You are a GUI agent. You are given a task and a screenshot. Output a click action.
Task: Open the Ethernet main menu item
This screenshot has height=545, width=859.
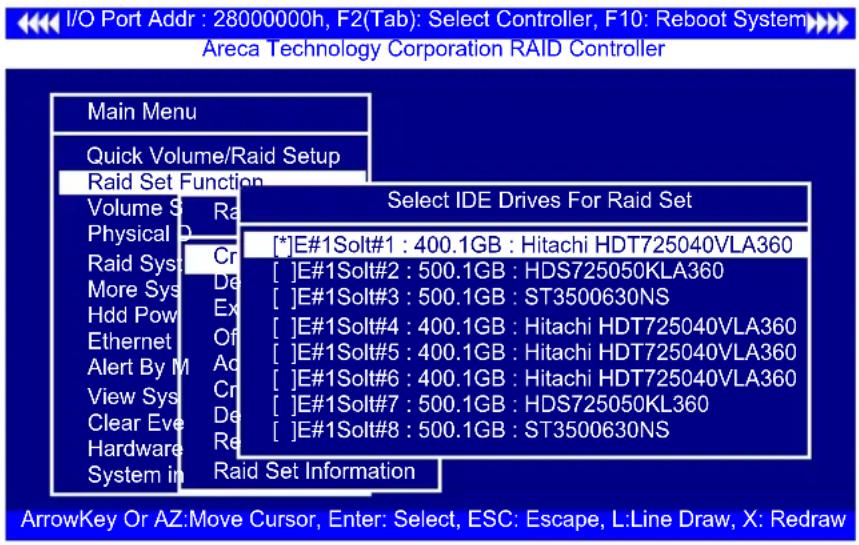tap(129, 342)
